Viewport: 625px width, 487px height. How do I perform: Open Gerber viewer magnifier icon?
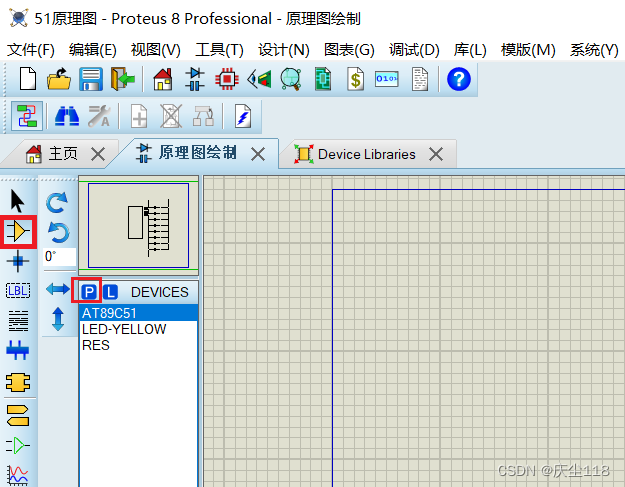pos(291,79)
